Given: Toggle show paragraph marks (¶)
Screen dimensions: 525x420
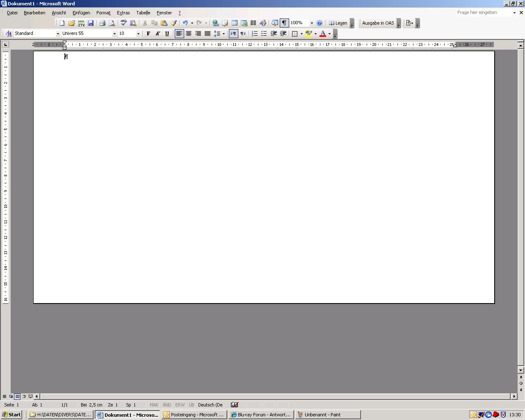Looking at the screenshot, I should click(x=284, y=23).
